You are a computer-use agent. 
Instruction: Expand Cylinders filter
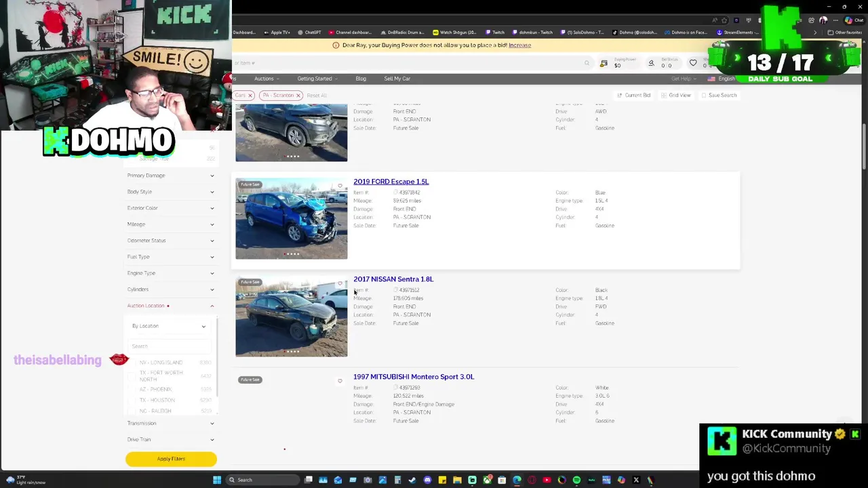point(171,289)
